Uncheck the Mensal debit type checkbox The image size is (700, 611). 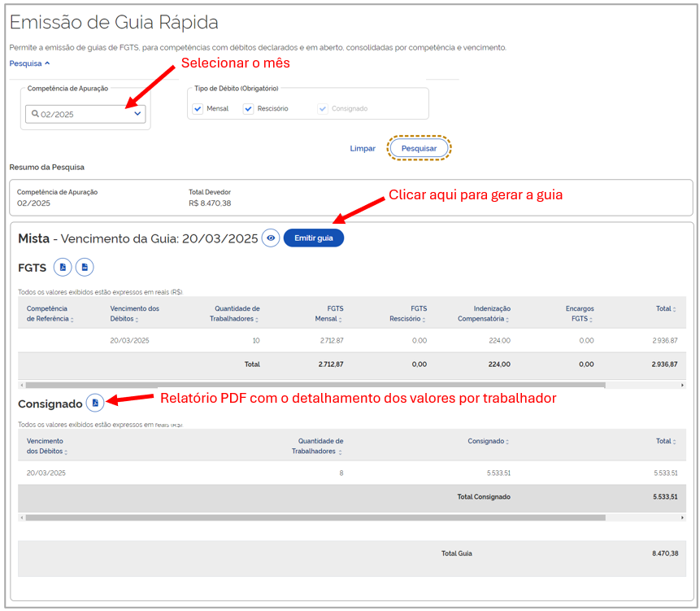pos(198,109)
